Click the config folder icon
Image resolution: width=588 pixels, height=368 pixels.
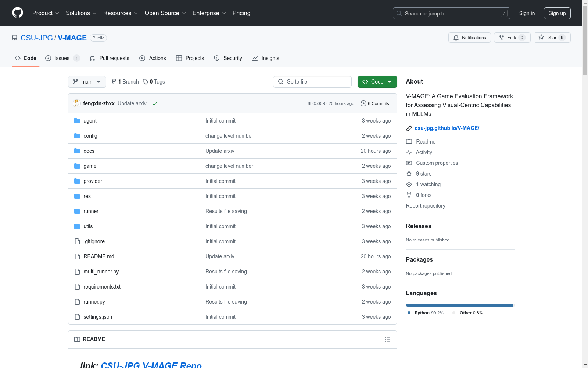click(x=77, y=136)
